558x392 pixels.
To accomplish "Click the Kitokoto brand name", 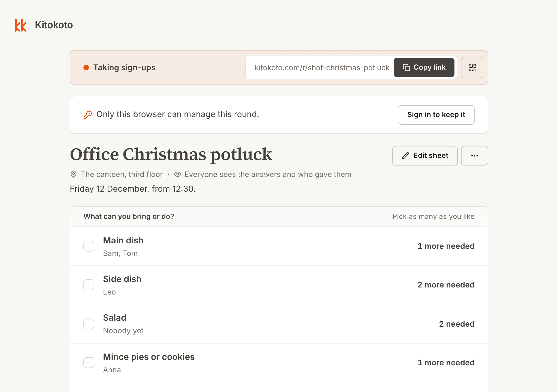I will (x=54, y=25).
